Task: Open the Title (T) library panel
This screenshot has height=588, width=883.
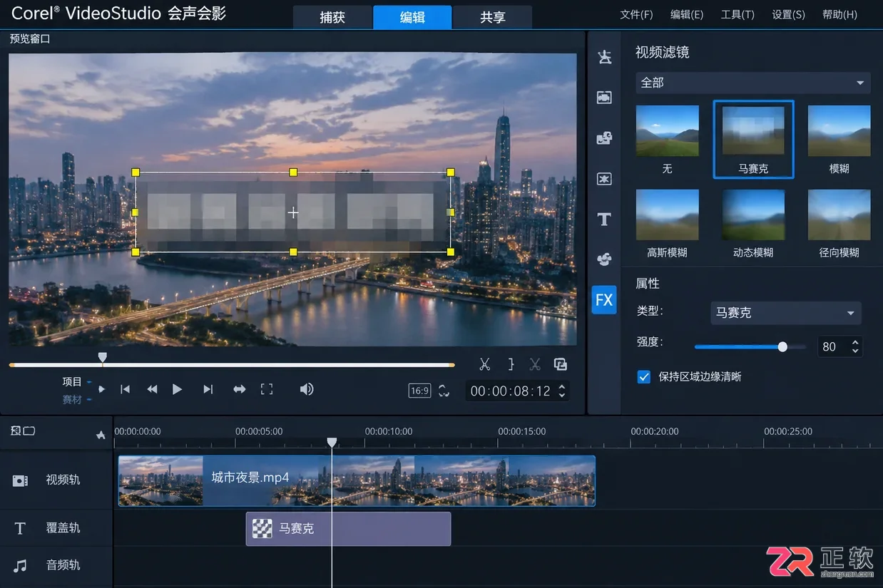Action: [604, 220]
